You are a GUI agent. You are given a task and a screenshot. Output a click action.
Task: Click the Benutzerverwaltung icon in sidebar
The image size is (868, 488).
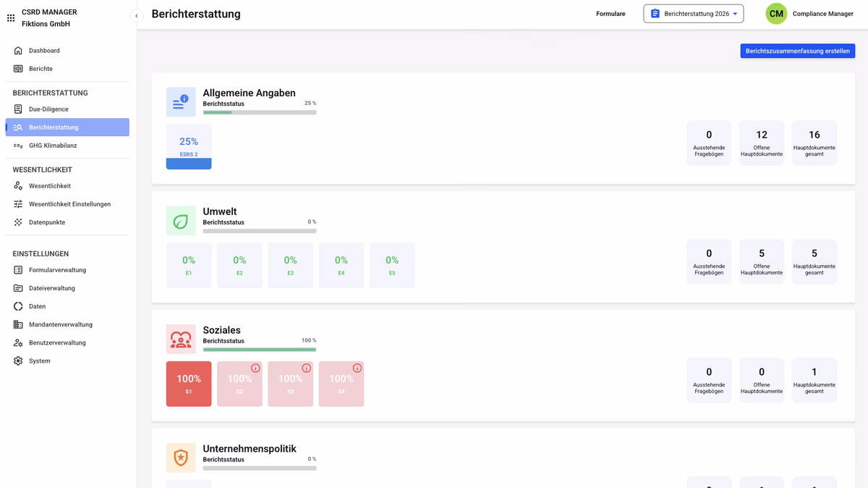pos(19,342)
